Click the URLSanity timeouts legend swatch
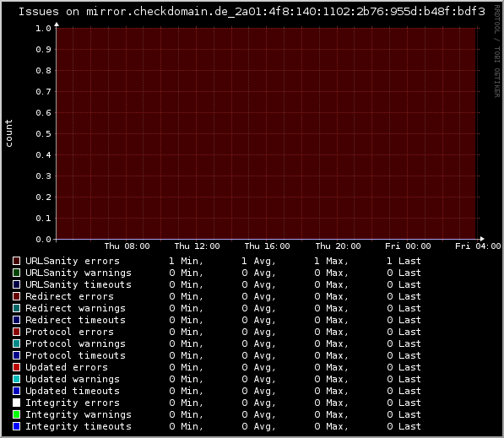The image size is (504, 438). pyautogui.click(x=16, y=284)
